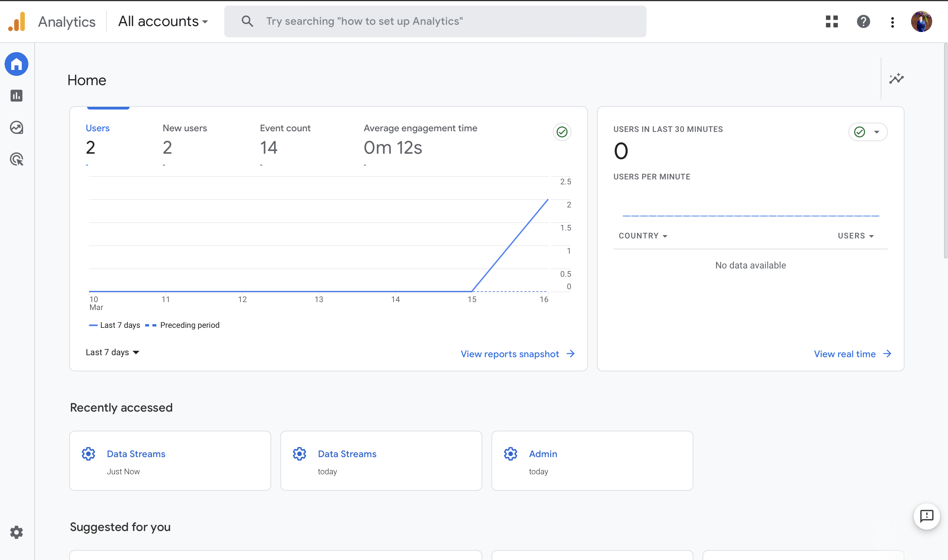Open the Last 7 days date dropdown

112,353
